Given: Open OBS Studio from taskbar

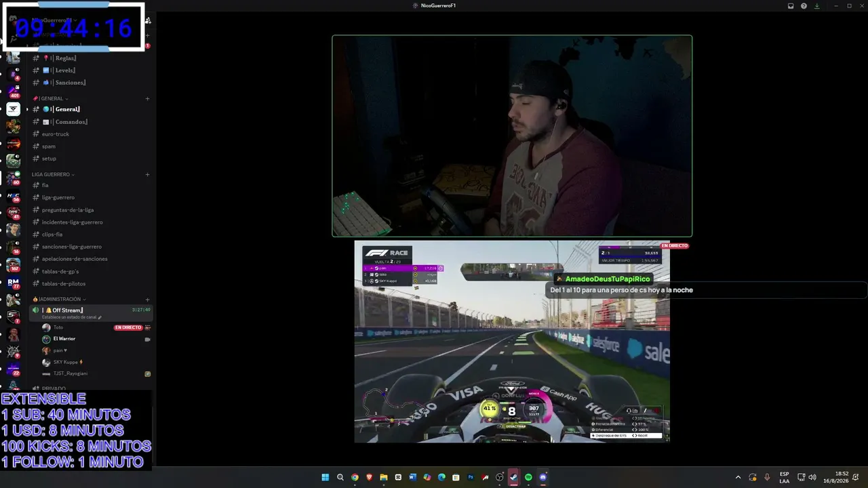Looking at the screenshot, I should pyautogui.click(x=500, y=477).
